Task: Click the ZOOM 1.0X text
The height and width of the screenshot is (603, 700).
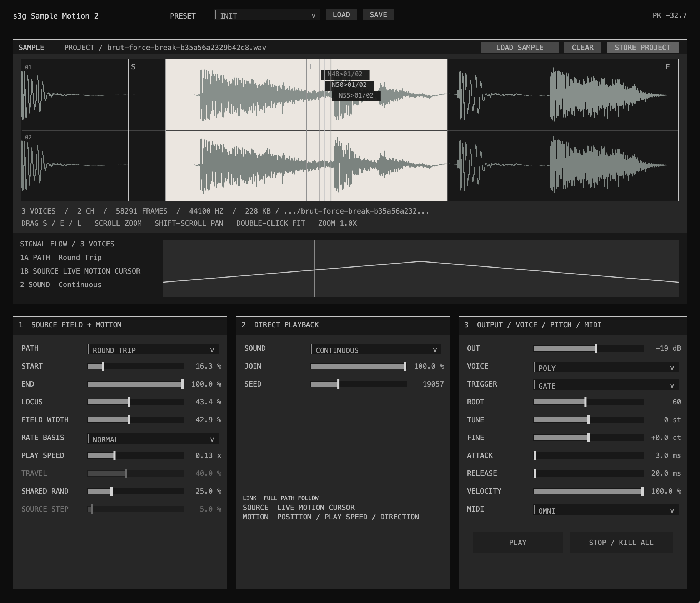Action: pyautogui.click(x=337, y=223)
